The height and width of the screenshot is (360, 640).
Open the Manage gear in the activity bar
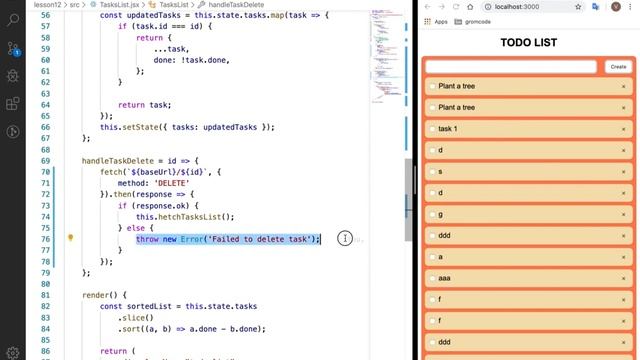pos(13,352)
